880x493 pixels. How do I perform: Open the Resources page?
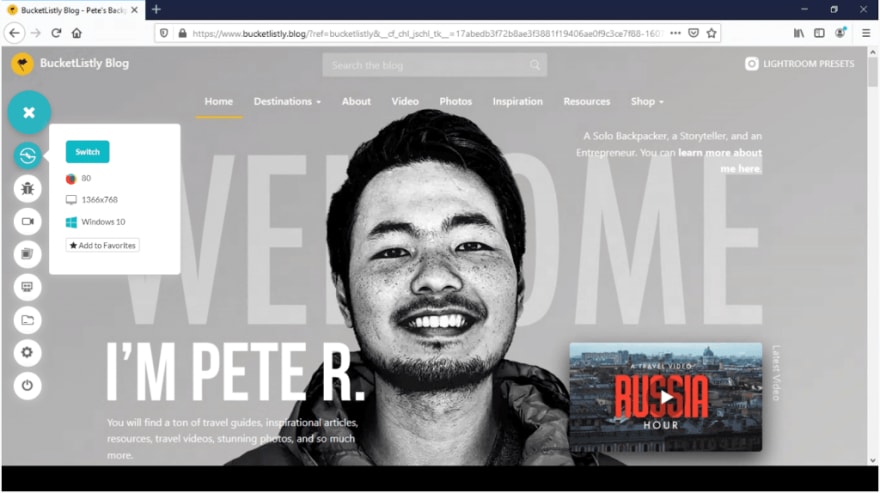pos(587,102)
